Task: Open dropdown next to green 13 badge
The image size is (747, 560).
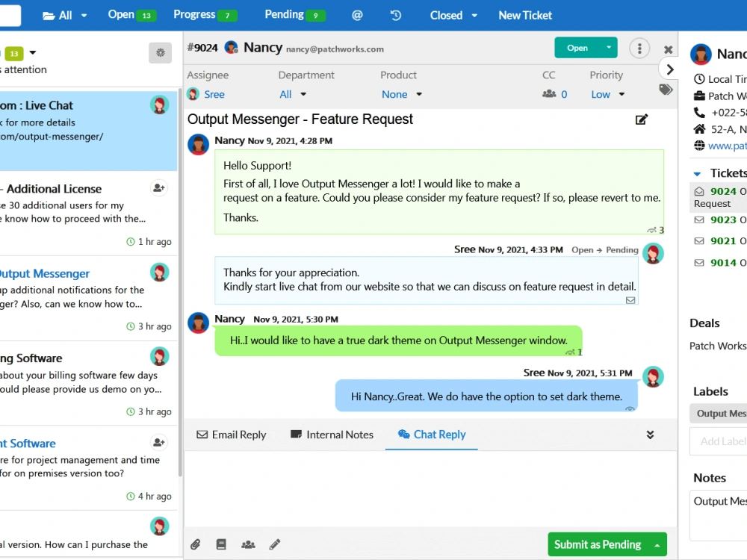Action: click(x=32, y=52)
